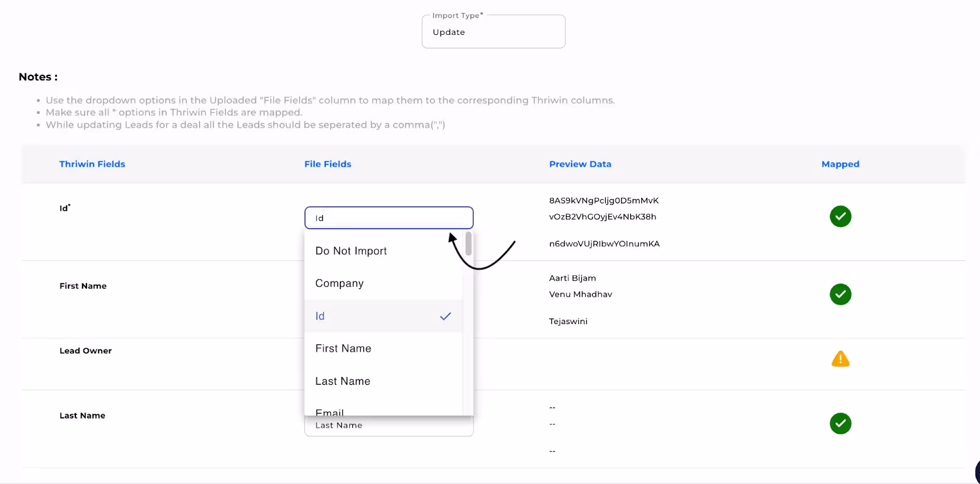The height and width of the screenshot is (484, 980).
Task: Click the Preview Data column header
Action: click(580, 164)
